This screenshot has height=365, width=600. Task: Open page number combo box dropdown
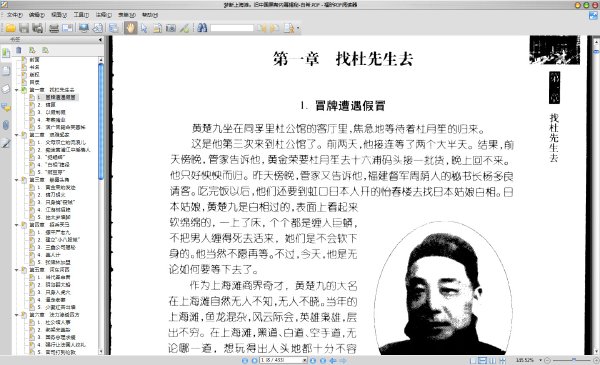(x=305, y=360)
